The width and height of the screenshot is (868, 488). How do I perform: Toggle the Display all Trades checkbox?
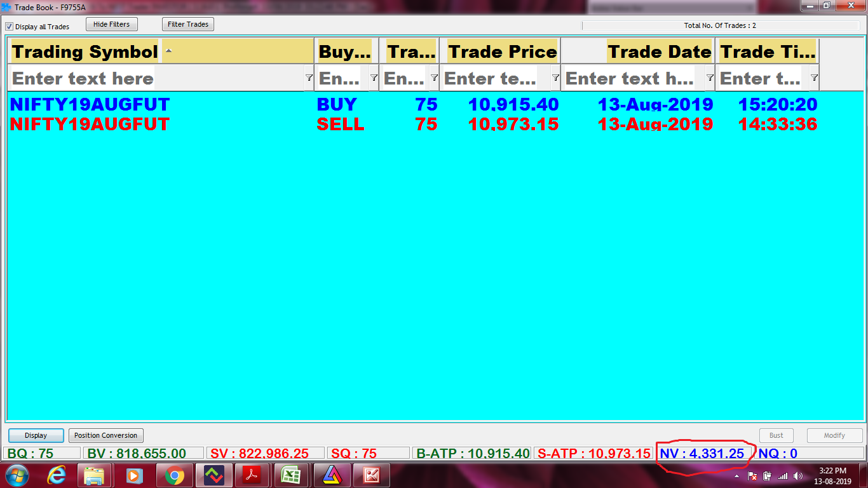pyautogui.click(x=10, y=27)
